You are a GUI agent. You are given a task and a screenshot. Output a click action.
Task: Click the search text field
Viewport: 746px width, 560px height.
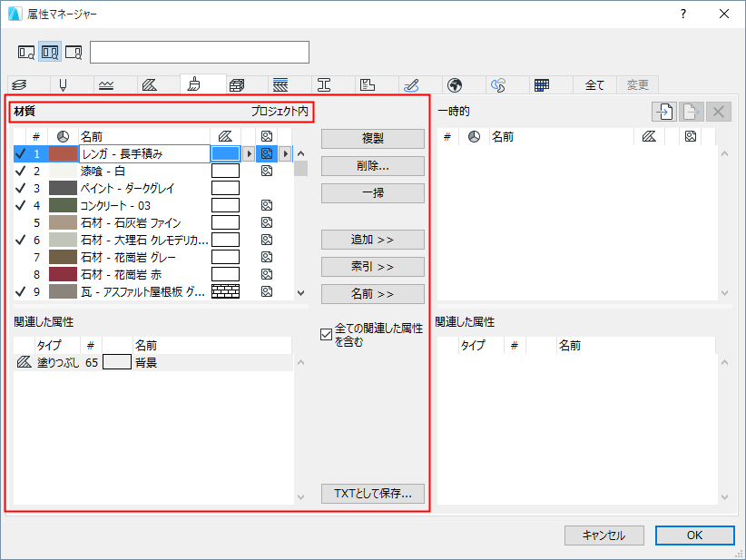(200, 52)
